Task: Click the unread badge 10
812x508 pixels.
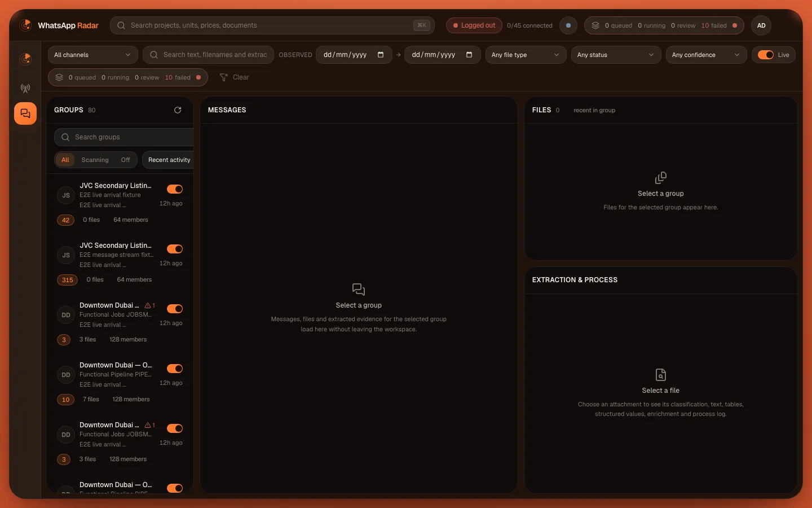Action: click(65, 400)
